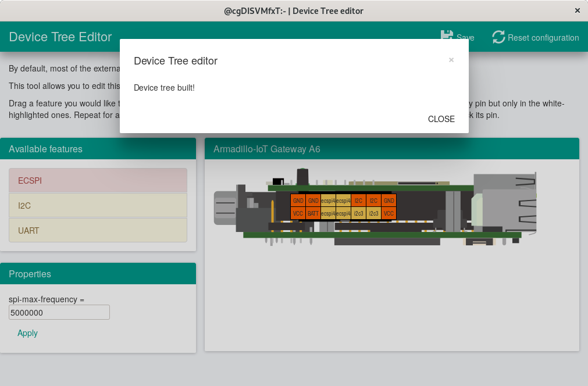Select the ECSPI feature

pyautogui.click(x=98, y=180)
